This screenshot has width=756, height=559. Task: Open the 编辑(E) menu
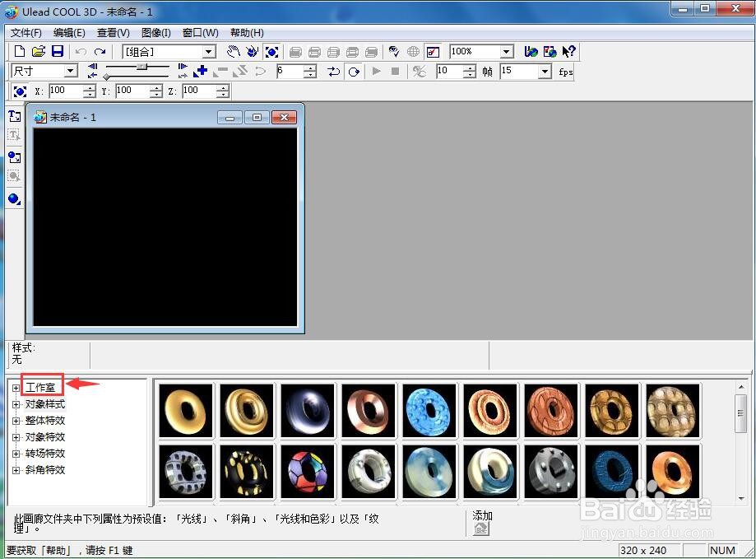tap(69, 33)
